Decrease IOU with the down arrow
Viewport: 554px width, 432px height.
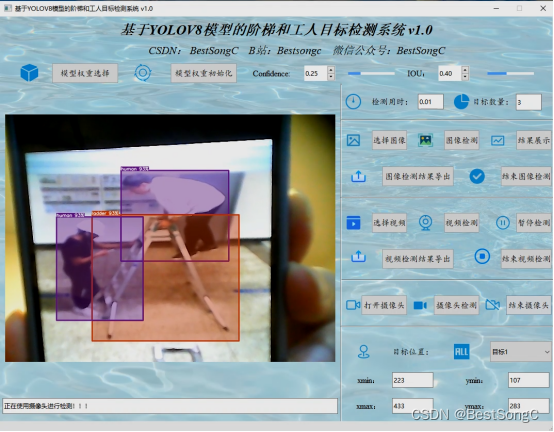pyautogui.click(x=465, y=77)
